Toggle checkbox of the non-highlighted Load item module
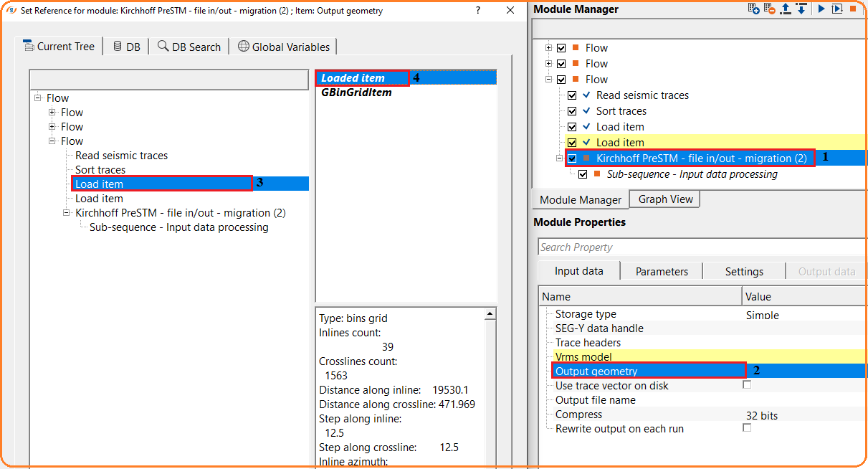The image size is (868, 469). [572, 127]
